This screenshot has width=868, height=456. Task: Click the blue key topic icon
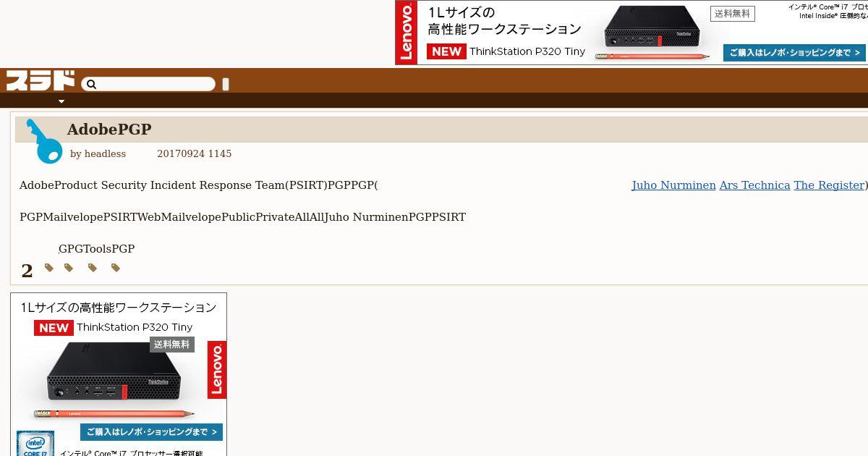tap(43, 141)
